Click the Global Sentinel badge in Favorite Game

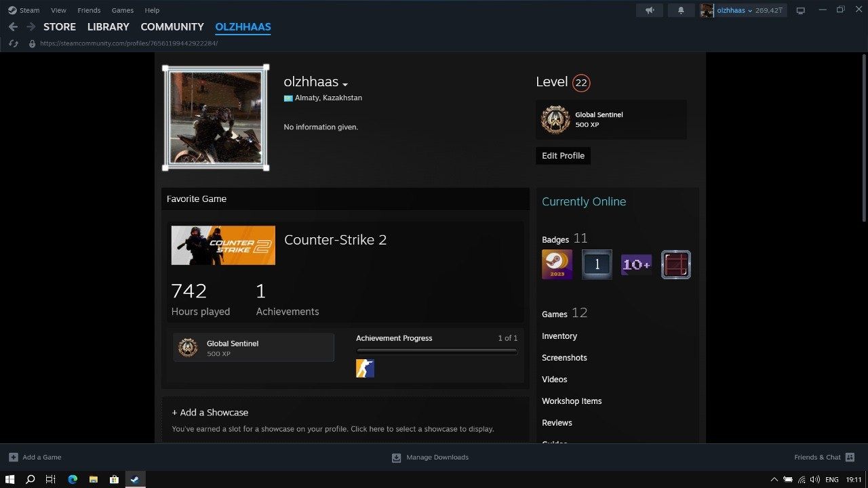[254, 348]
